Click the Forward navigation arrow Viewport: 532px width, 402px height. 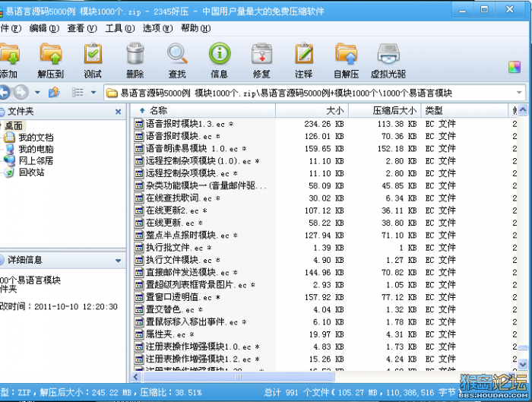[21, 92]
